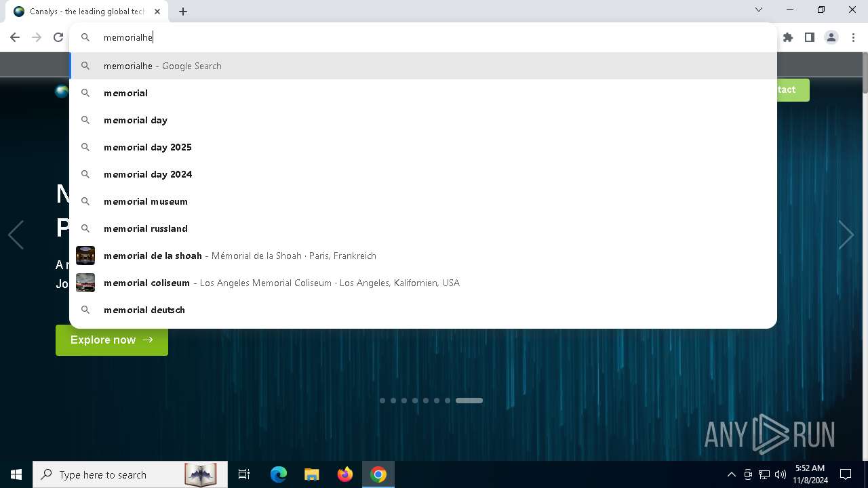The width and height of the screenshot is (868, 488).
Task: Choose 'memorial coliseum' suggestion
Action: [x=423, y=283]
